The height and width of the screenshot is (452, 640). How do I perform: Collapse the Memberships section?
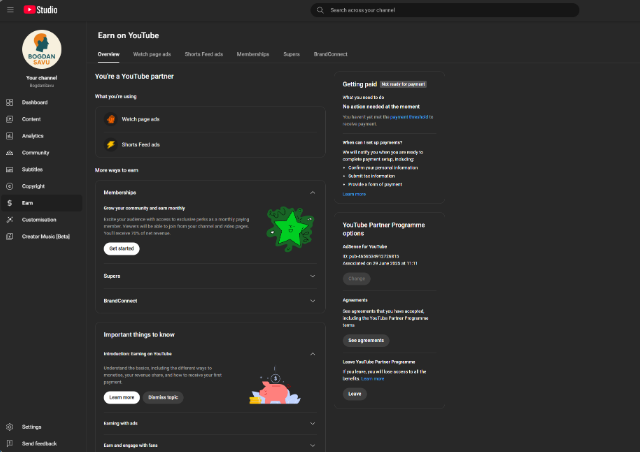point(312,193)
